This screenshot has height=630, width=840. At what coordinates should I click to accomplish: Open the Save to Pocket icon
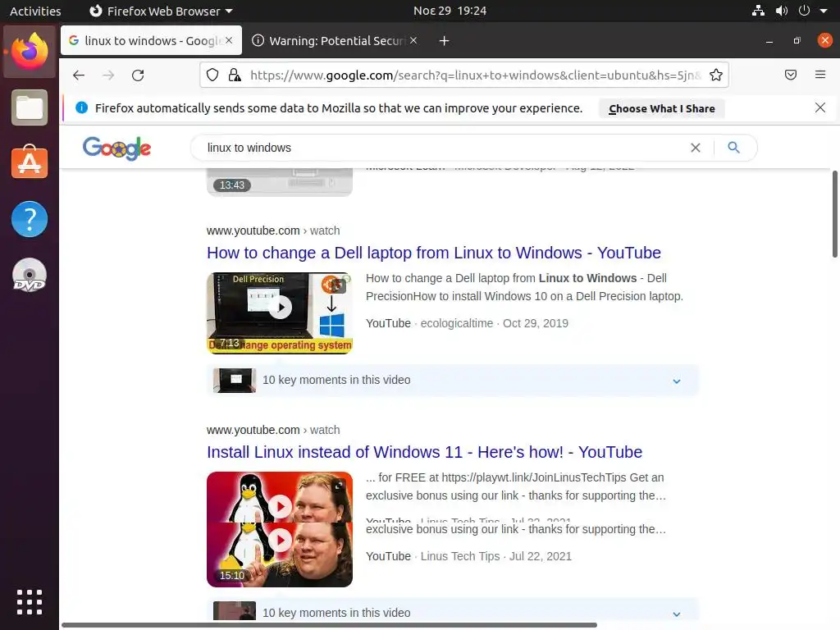790,75
